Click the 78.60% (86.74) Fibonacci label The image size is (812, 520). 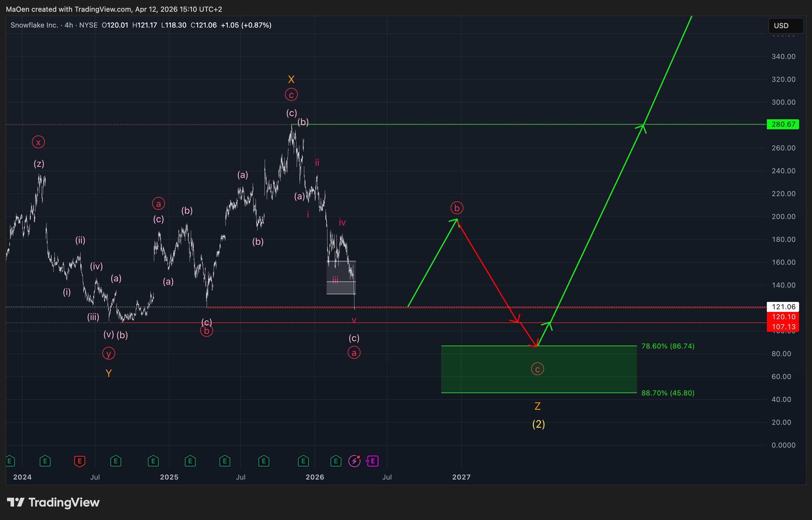click(667, 346)
